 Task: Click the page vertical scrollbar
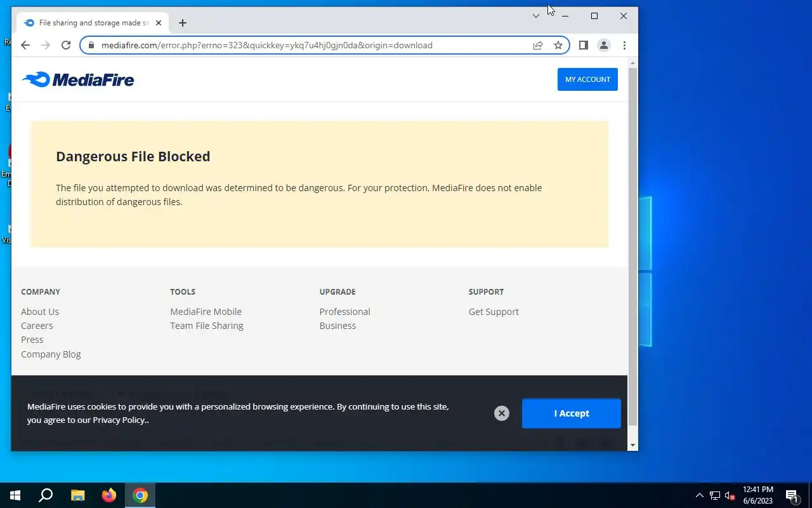point(632,246)
